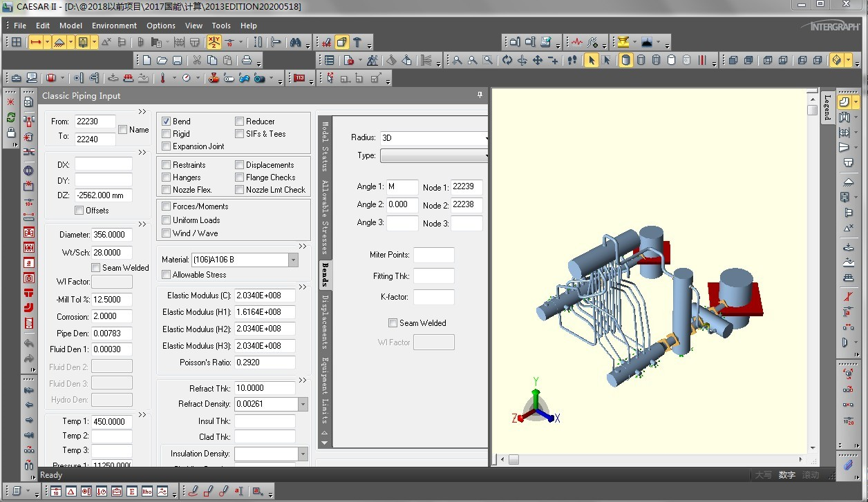The width and height of the screenshot is (868, 502).
Task: Open the File menu
Action: pos(20,26)
